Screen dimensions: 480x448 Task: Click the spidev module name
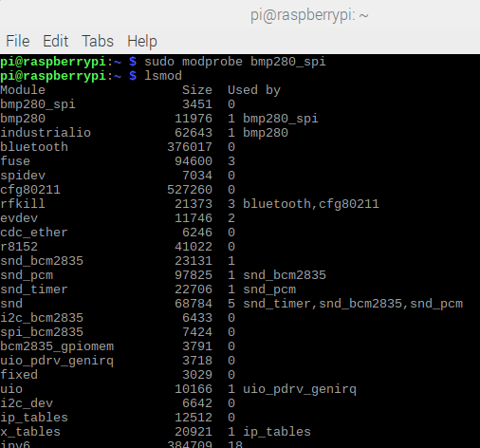[x=23, y=176]
